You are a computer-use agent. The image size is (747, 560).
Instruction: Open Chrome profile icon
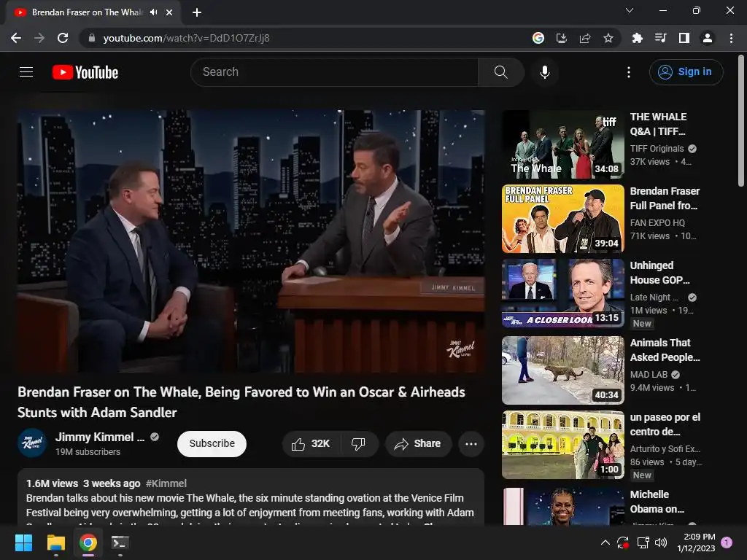click(x=708, y=38)
